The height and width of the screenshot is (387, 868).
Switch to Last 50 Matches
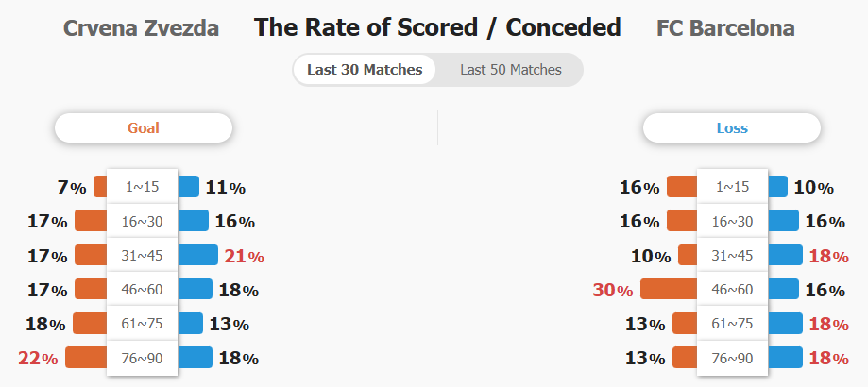tap(510, 70)
